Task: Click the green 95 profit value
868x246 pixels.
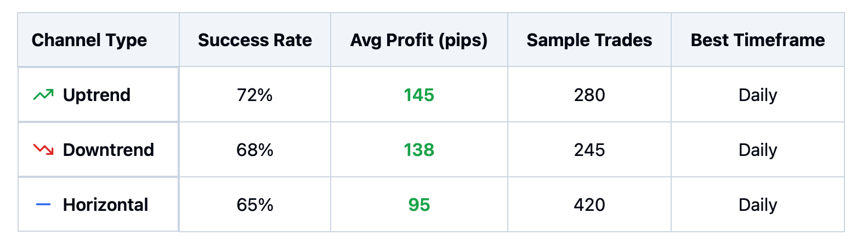Action: pos(419,205)
